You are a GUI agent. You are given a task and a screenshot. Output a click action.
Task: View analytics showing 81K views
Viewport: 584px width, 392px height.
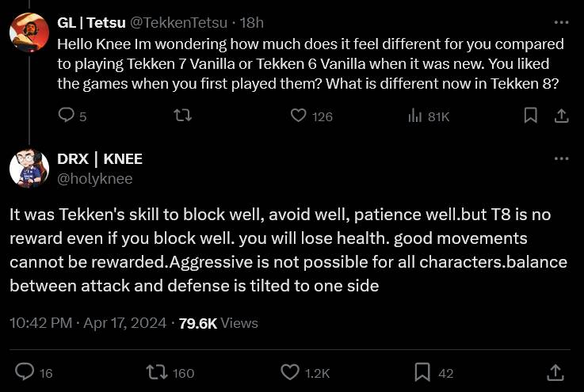click(x=414, y=116)
